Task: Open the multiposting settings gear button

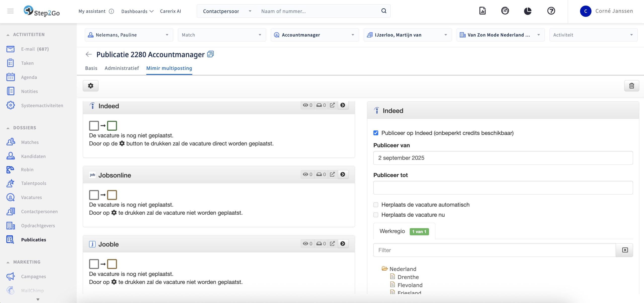Action: point(91,86)
